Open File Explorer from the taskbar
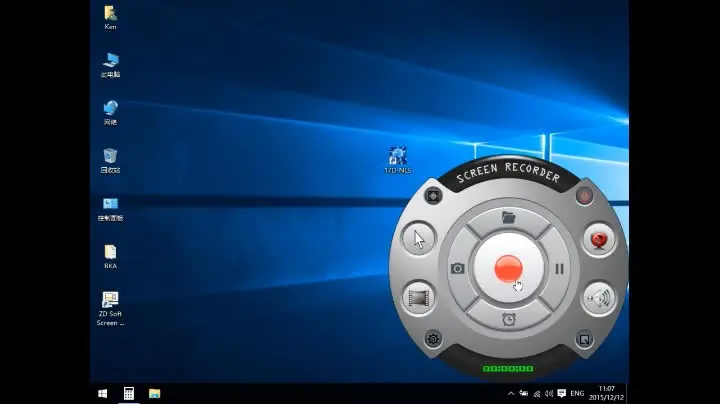The width and height of the screenshot is (720, 404). point(154,393)
